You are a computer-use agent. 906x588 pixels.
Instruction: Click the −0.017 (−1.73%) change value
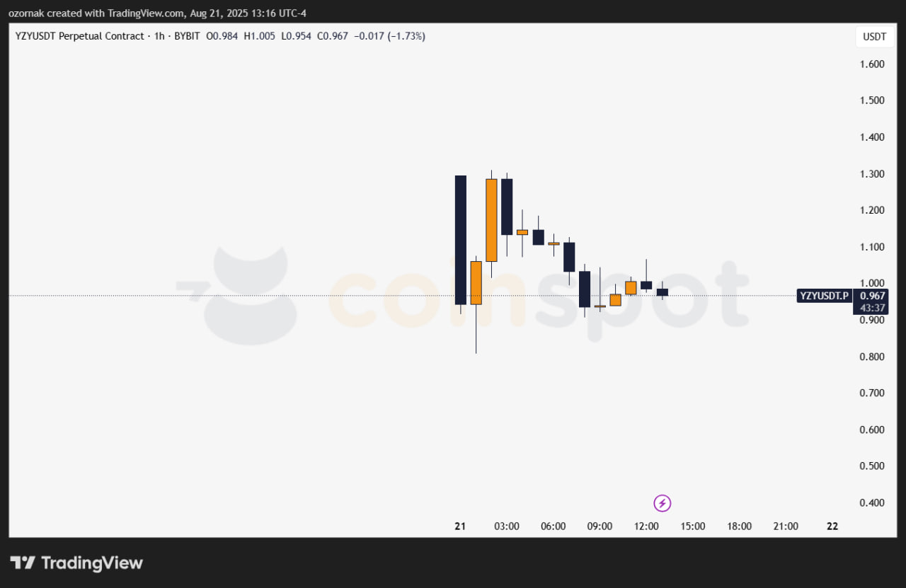point(388,36)
